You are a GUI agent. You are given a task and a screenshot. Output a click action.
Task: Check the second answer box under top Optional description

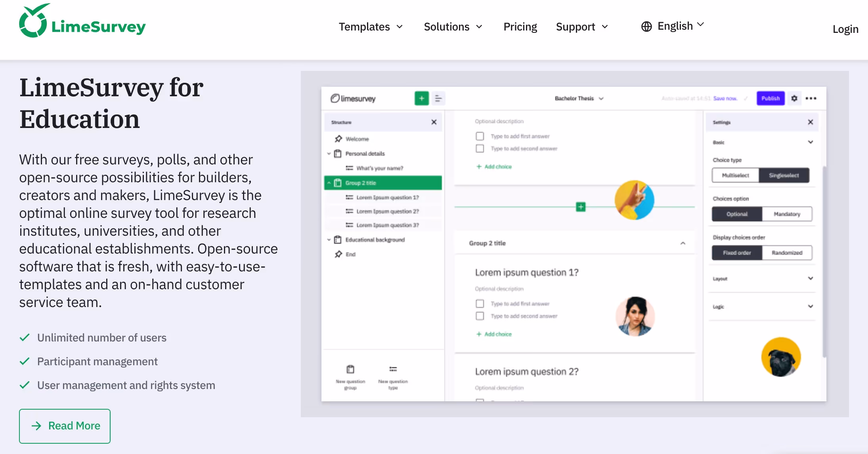coord(480,148)
